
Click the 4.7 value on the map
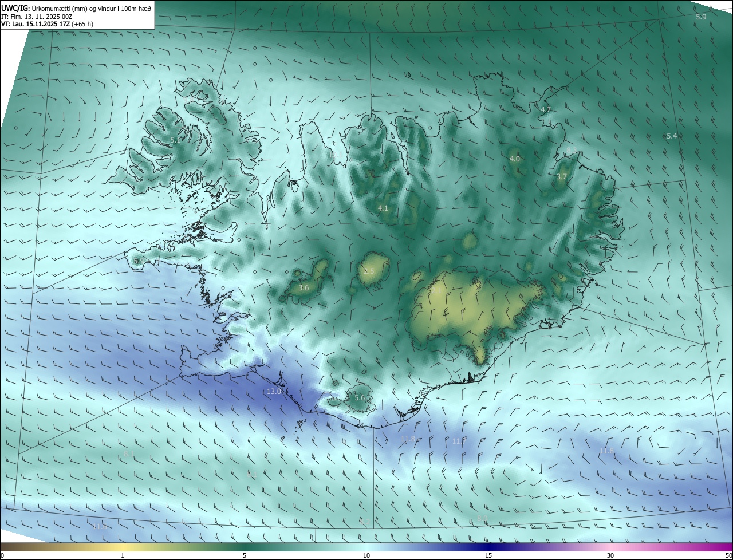tap(546, 109)
